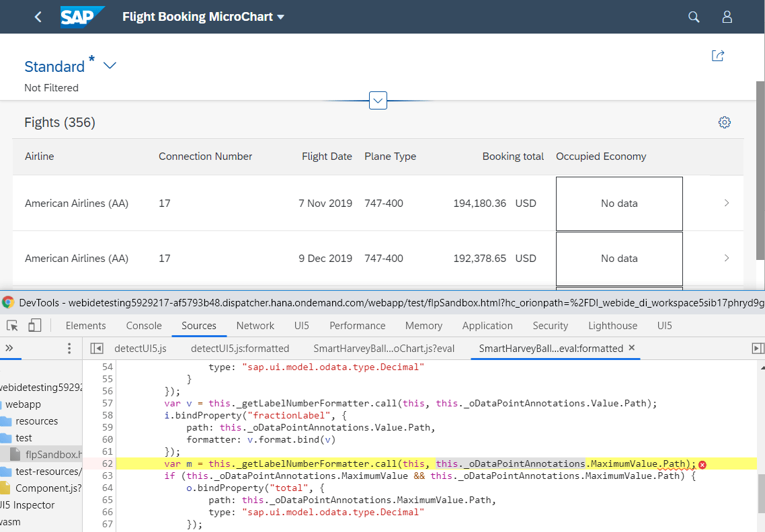The image size is (765, 532).
Task: Switch to the Console tab
Action: click(144, 326)
